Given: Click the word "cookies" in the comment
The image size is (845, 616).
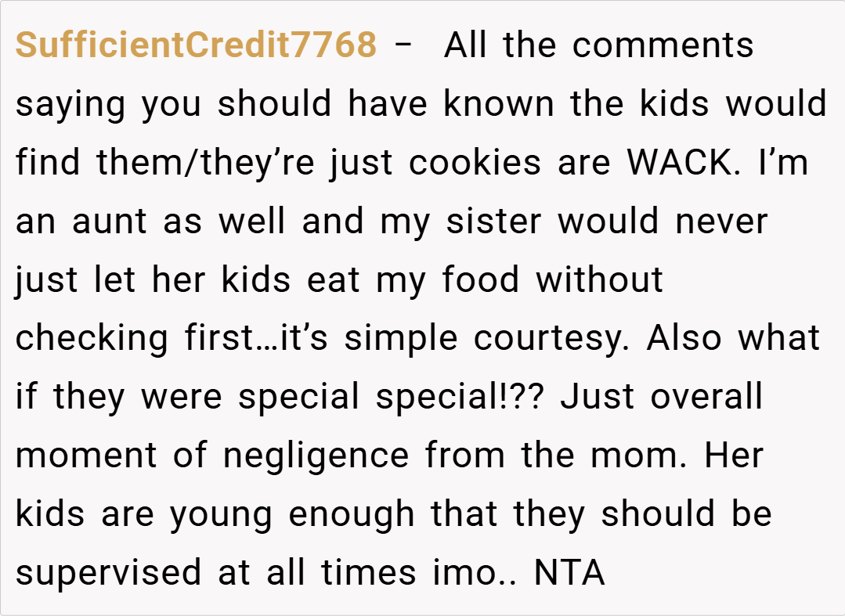Looking at the screenshot, I should point(475,163).
